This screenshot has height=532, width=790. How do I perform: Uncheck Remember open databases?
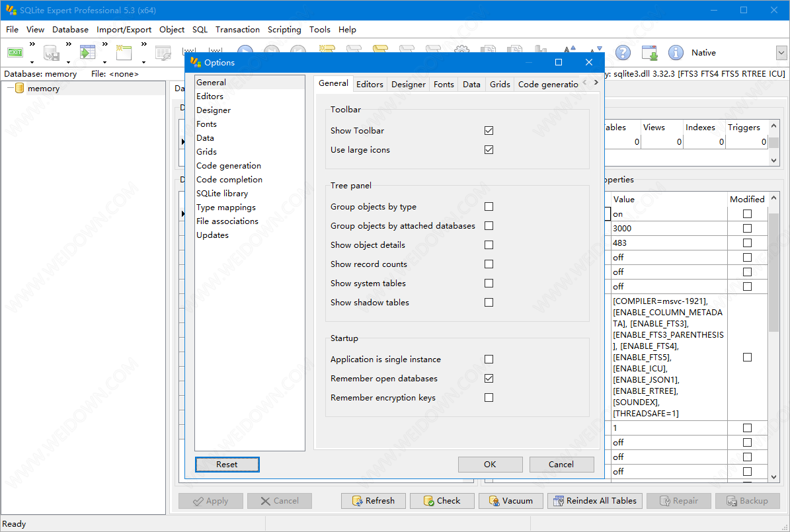(489, 378)
